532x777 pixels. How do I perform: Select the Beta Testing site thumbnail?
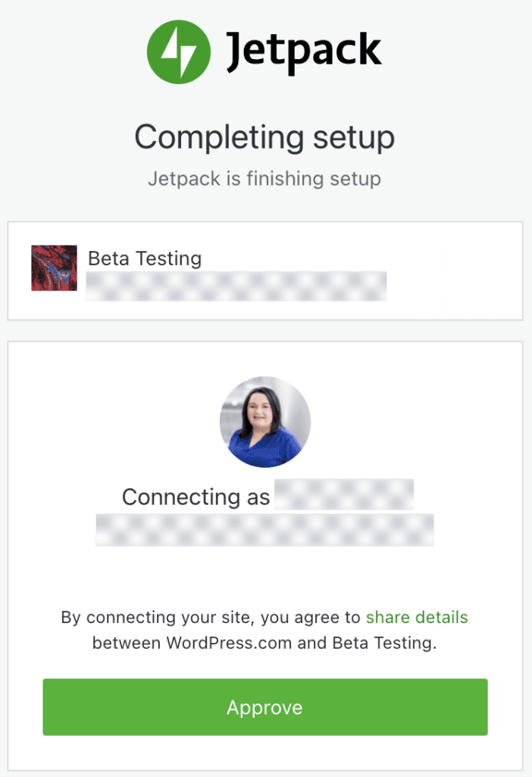(x=54, y=268)
